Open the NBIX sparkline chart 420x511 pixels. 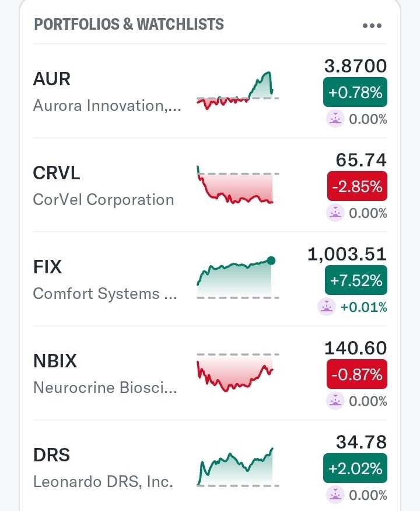237,373
